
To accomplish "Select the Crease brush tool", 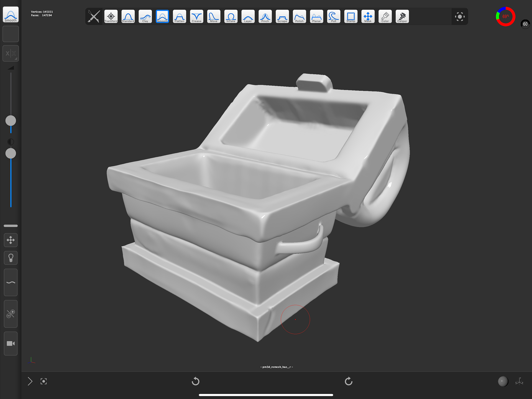I will pos(196,16).
